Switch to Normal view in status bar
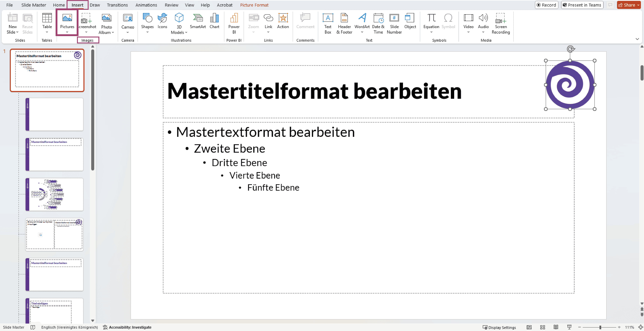644x331 pixels. click(x=529, y=327)
